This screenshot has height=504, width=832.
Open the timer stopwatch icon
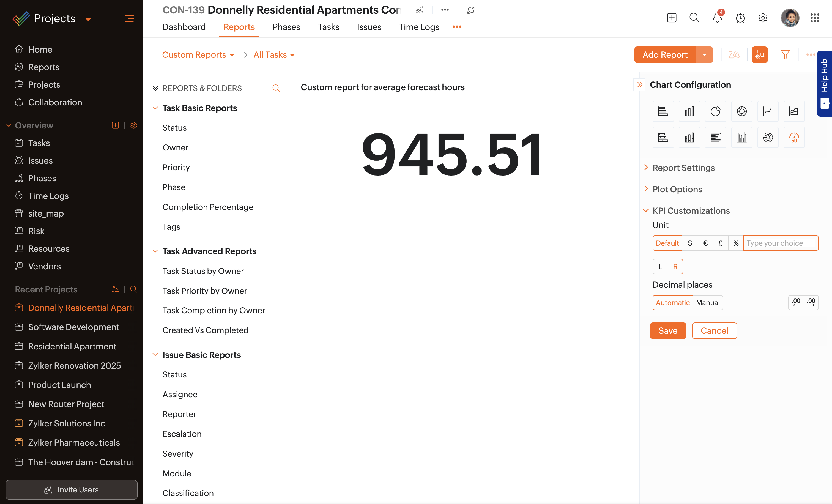pos(740,18)
